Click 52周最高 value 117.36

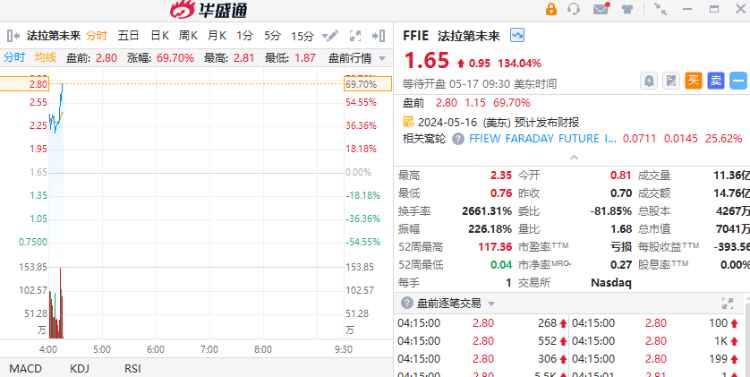coord(495,247)
